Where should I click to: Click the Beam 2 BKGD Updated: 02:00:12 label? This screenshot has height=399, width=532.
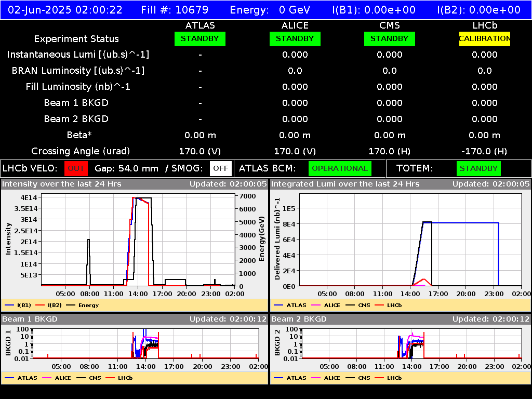[490, 319]
